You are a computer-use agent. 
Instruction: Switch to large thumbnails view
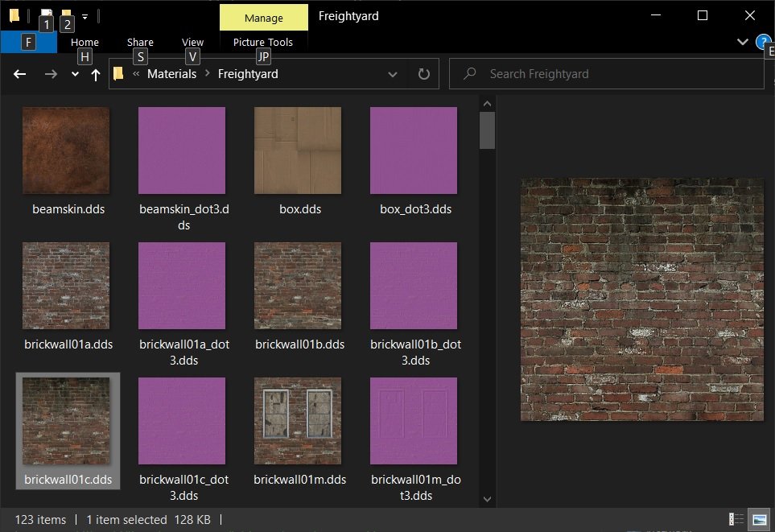click(x=758, y=519)
